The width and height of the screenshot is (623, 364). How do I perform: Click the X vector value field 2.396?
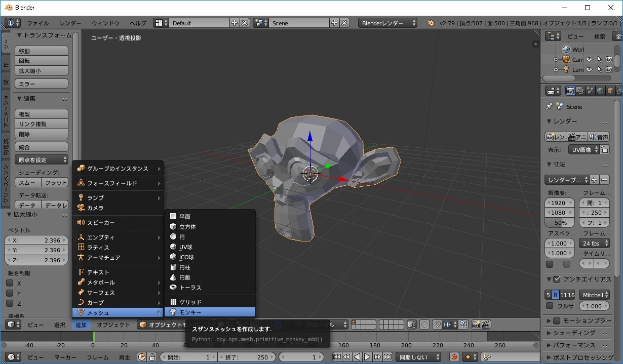[36, 240]
